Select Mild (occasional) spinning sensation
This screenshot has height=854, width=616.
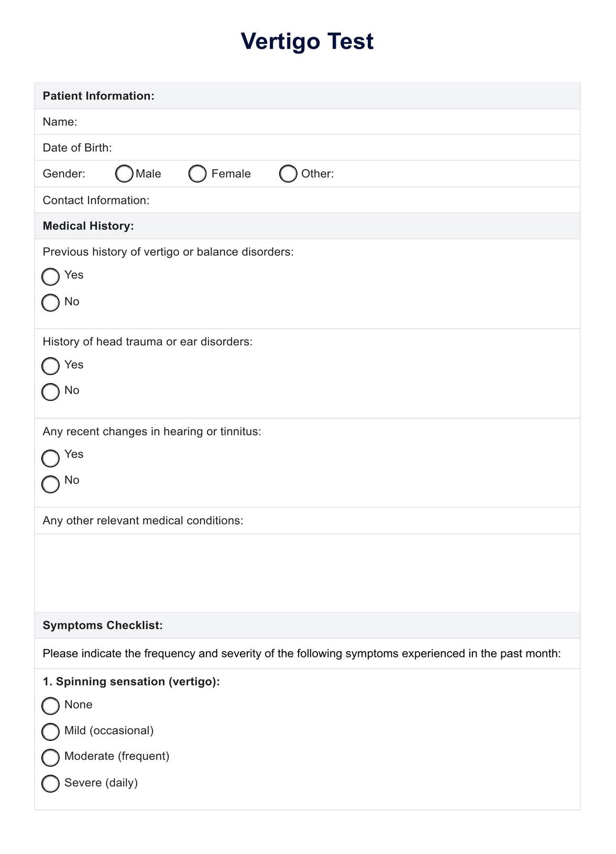pyautogui.click(x=51, y=731)
